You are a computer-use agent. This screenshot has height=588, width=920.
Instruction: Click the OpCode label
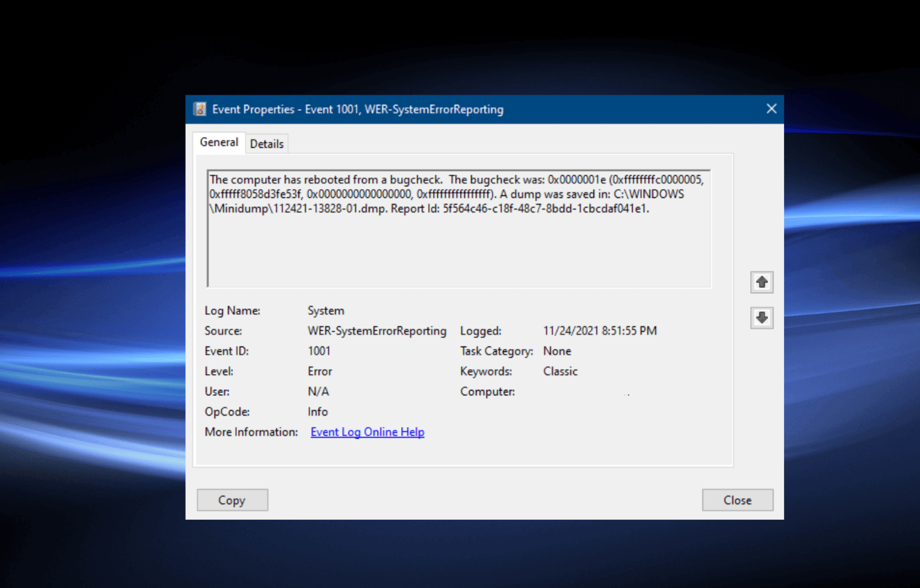pos(227,412)
